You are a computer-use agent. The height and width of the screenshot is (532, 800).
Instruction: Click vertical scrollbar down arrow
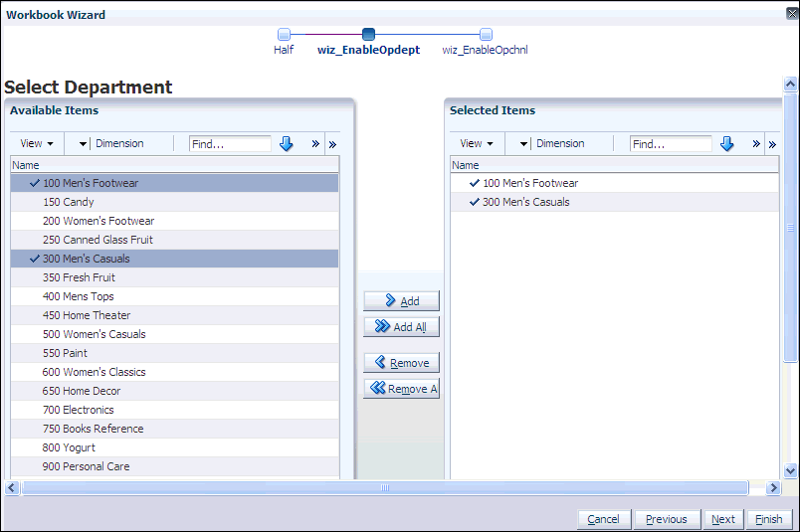pos(790,470)
